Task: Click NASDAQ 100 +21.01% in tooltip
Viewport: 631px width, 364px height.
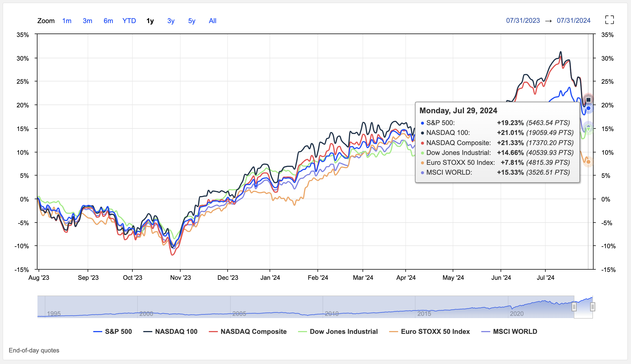Action: pyautogui.click(x=510, y=133)
